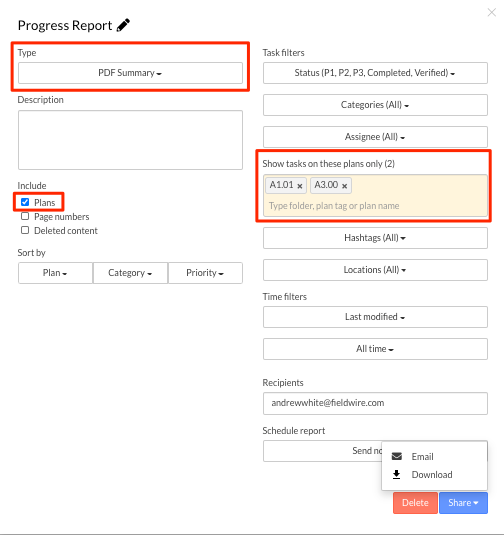Screen dimensions: 504x535
Task: Toggle the Plans checkbox
Action: [x=25, y=202]
